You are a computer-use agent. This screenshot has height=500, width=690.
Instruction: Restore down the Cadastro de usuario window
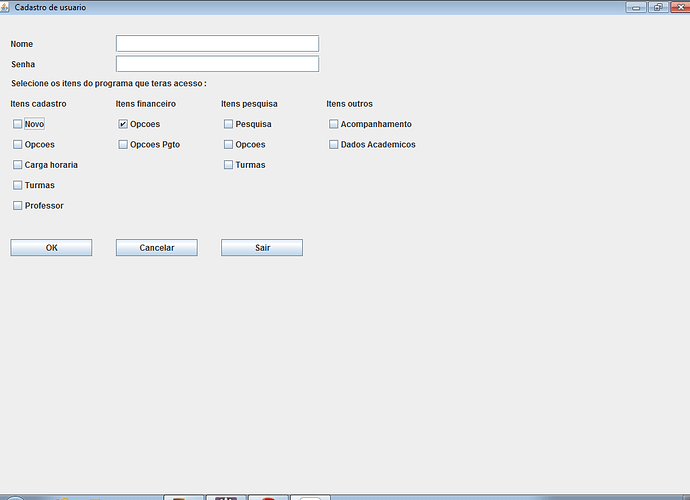tap(658, 7)
